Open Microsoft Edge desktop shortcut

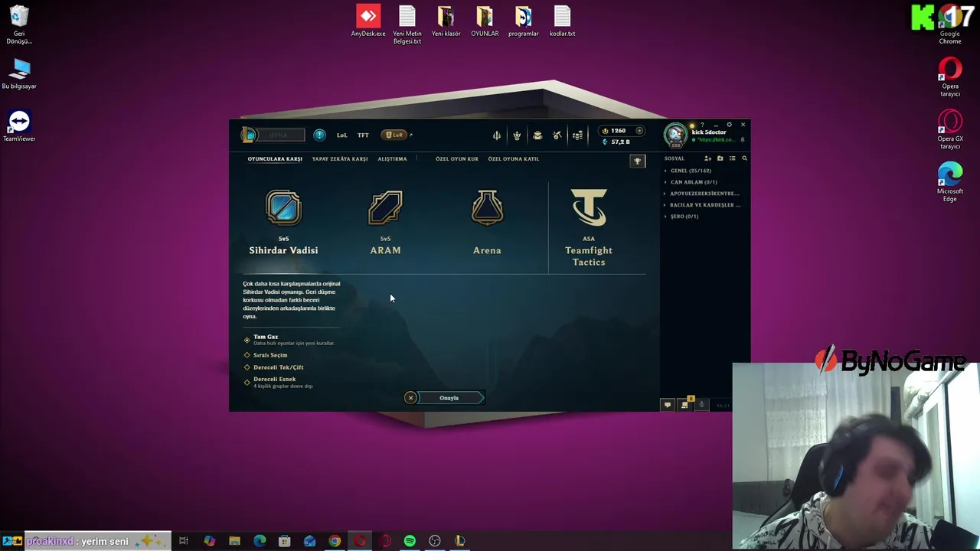click(950, 183)
